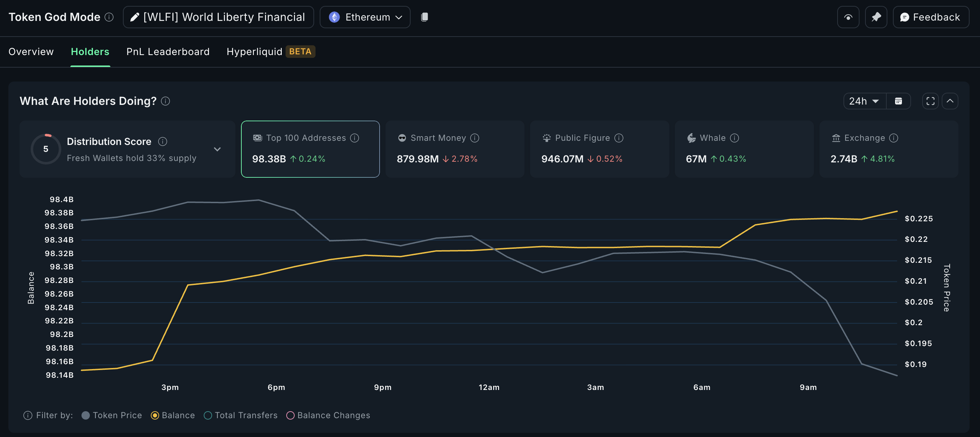Open the PnL Leaderboard tab
This screenshot has height=437, width=980.
click(168, 52)
